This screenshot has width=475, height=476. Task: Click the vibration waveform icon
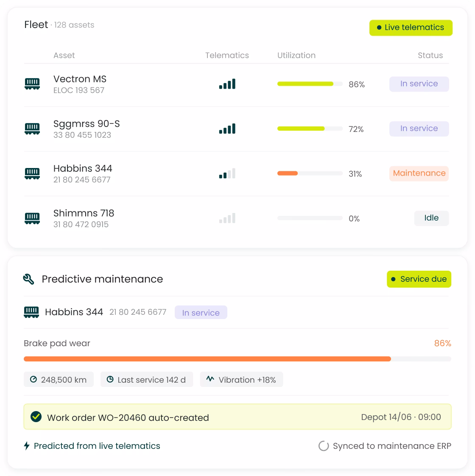click(210, 379)
